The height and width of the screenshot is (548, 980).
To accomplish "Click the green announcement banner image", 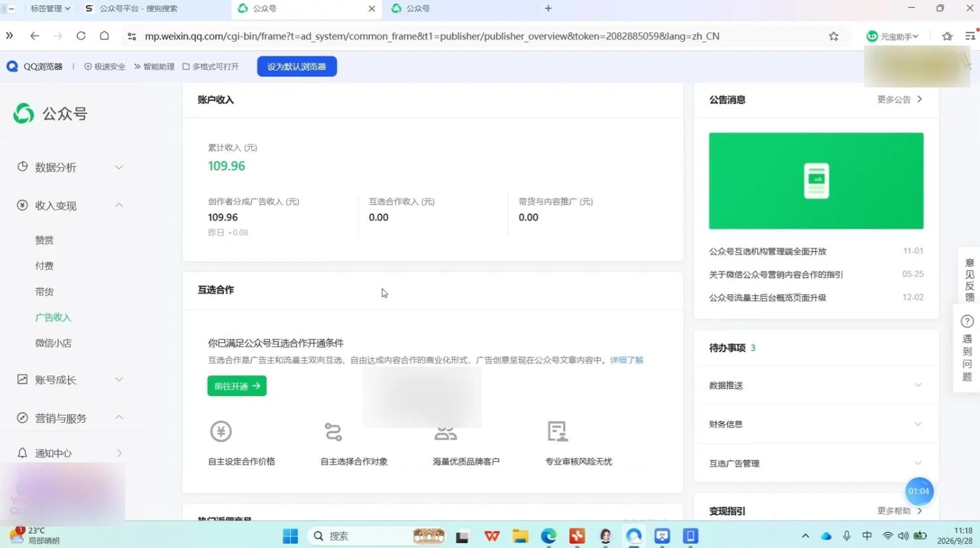I will (x=816, y=181).
